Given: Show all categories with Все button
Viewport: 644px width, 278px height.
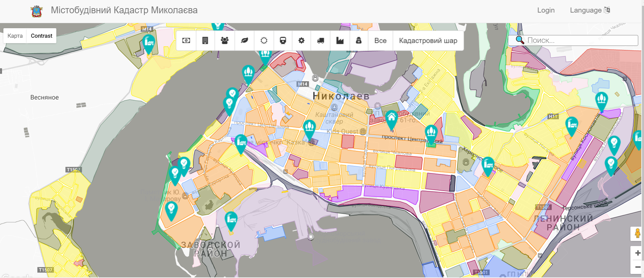Looking at the screenshot, I should 380,40.
